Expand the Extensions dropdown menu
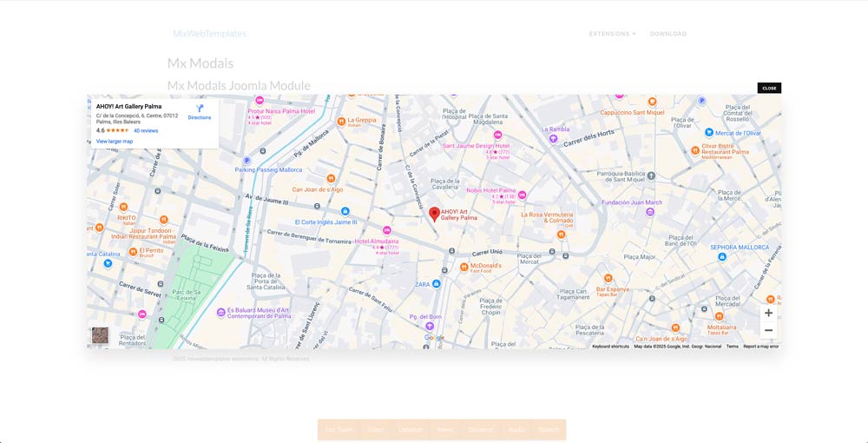The width and height of the screenshot is (868, 443). 612,34
